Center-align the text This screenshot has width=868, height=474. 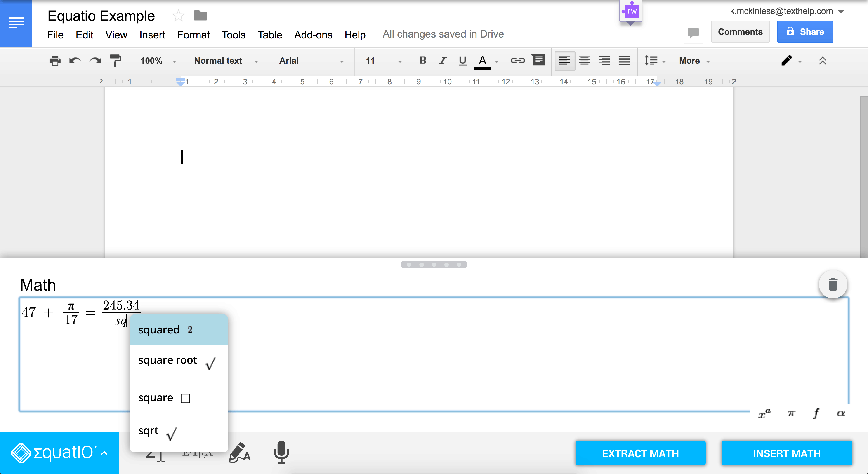584,61
